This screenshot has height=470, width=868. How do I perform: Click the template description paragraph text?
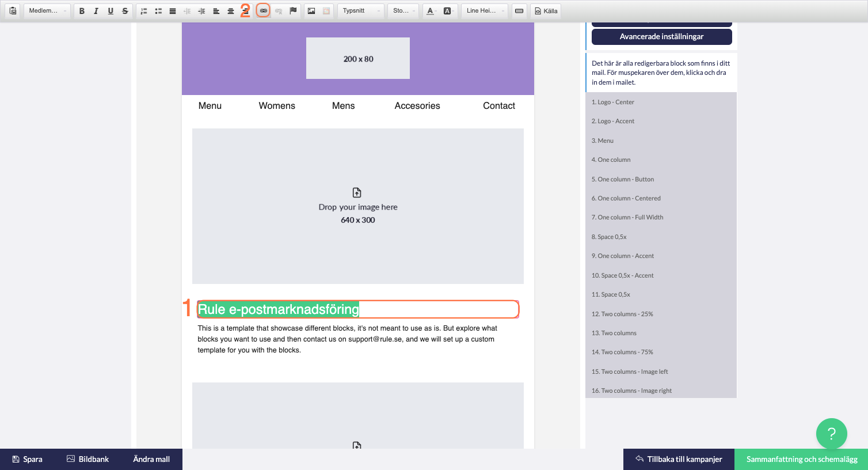pos(347,339)
